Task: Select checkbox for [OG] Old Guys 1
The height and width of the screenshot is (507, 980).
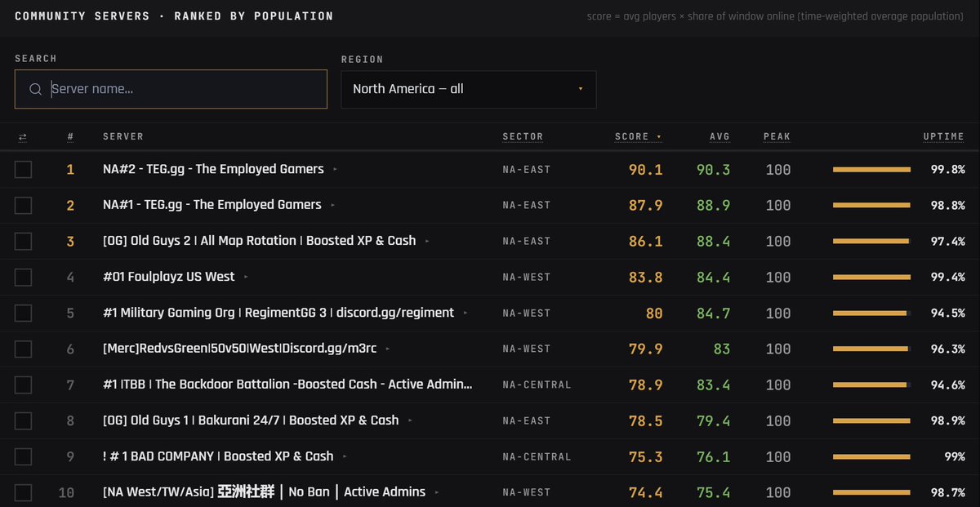Action: [23, 421]
